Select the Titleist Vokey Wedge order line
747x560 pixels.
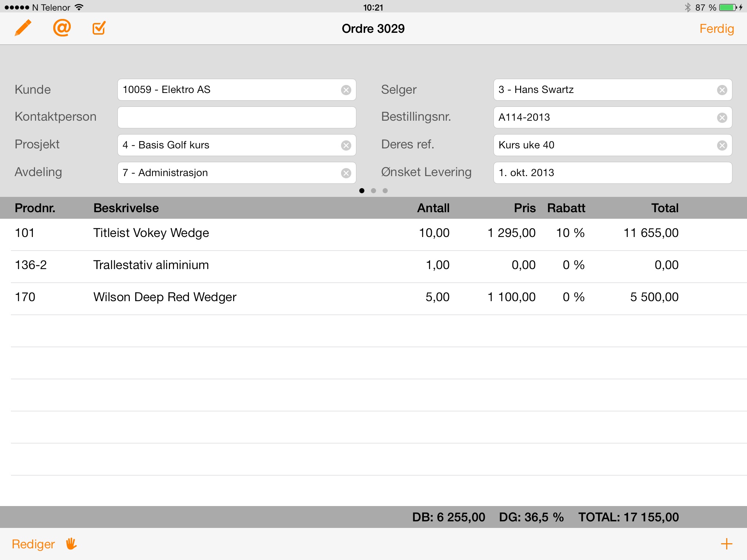[373, 234]
